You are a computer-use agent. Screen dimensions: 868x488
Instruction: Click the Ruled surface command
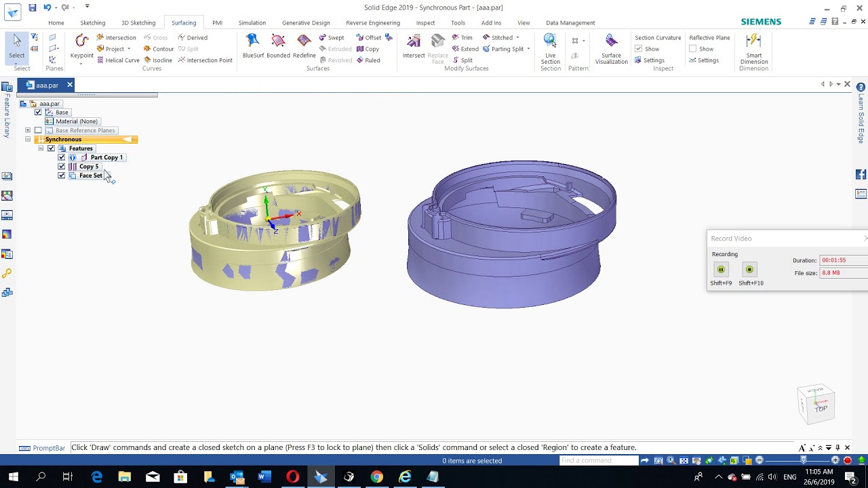[x=368, y=60]
